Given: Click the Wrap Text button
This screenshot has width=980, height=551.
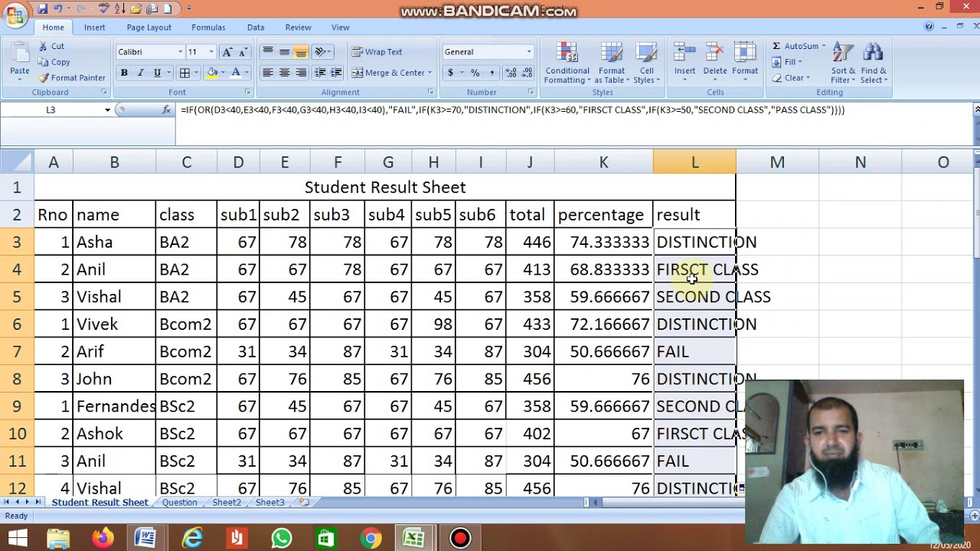Looking at the screenshot, I should pyautogui.click(x=377, y=52).
